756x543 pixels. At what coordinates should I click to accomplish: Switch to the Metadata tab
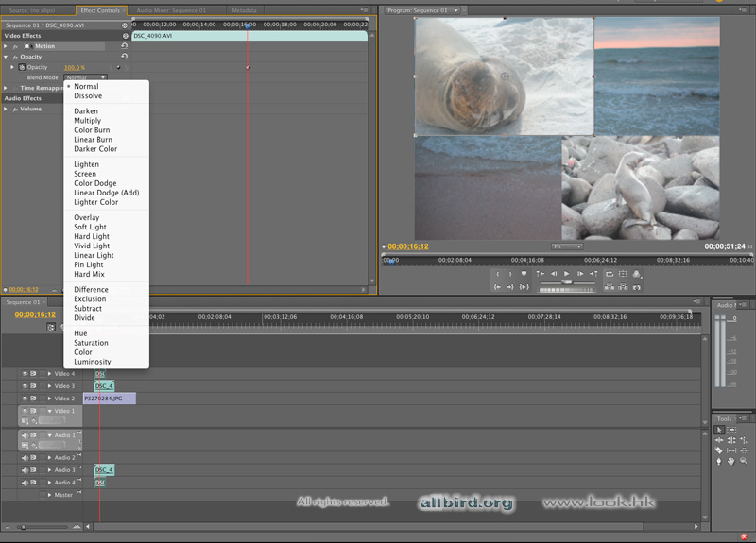(x=244, y=10)
